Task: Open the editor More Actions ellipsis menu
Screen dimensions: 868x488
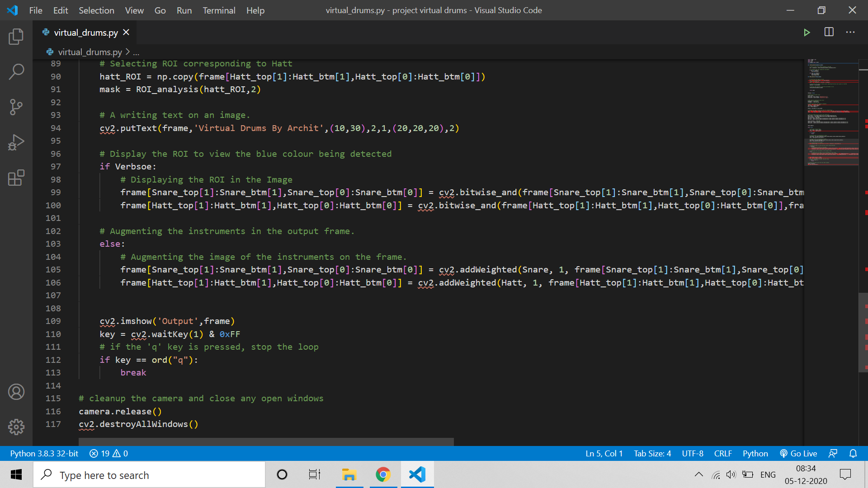Action: (x=850, y=32)
